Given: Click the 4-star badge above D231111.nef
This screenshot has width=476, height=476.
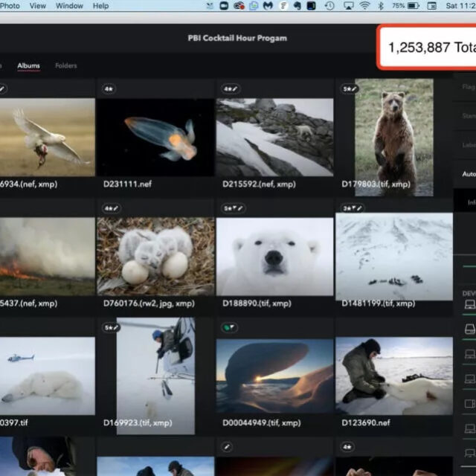Looking at the screenshot, I should [109, 89].
